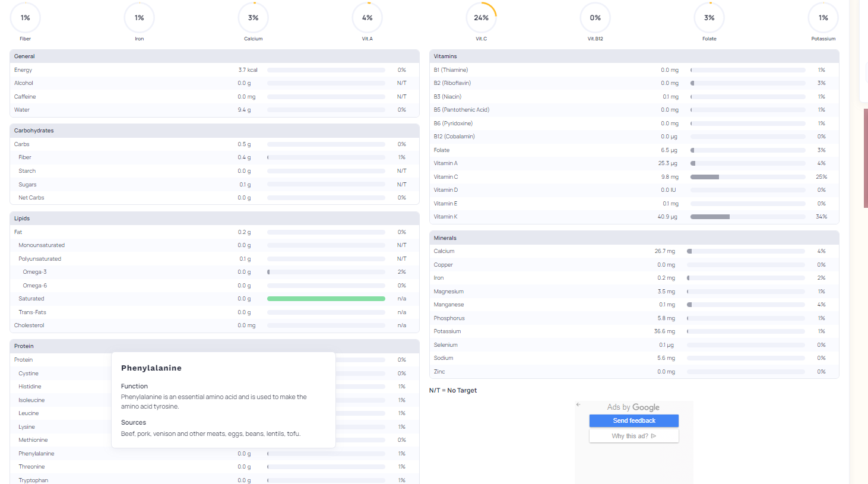
Task: Select the Phenylalanine row in the Protein list
Action: click(36, 454)
